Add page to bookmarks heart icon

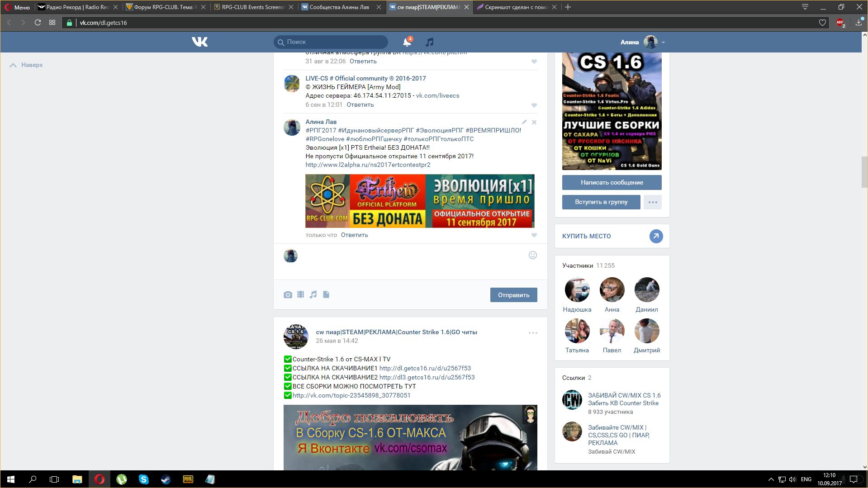click(x=822, y=23)
